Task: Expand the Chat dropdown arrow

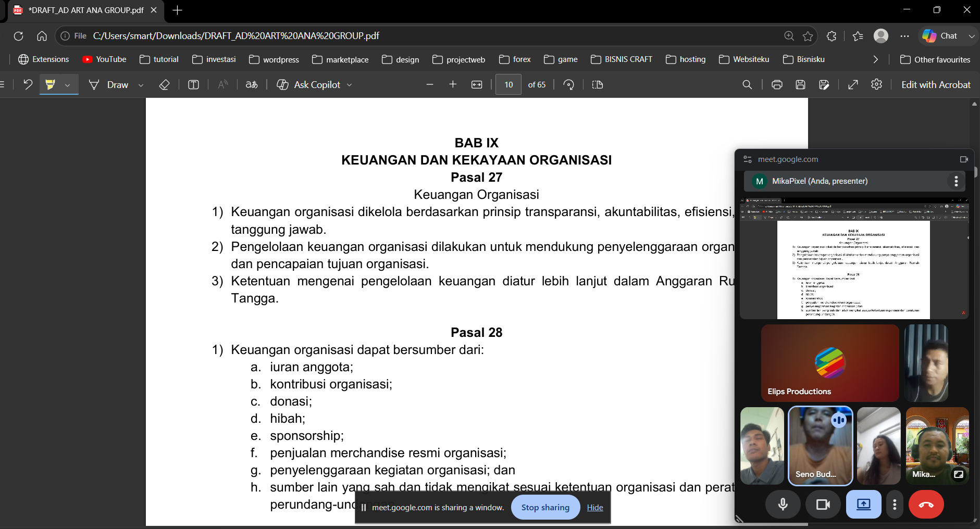Action: point(971,36)
